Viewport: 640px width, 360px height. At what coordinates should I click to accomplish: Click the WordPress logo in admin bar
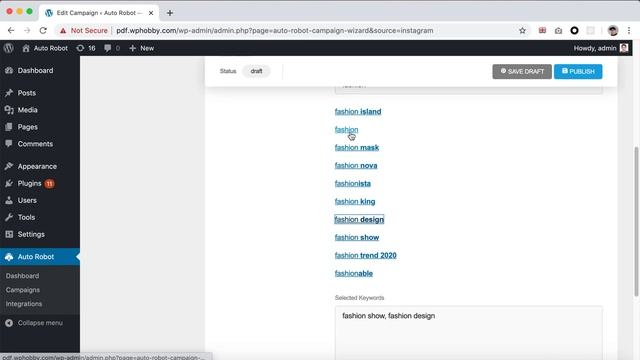[x=9, y=48]
